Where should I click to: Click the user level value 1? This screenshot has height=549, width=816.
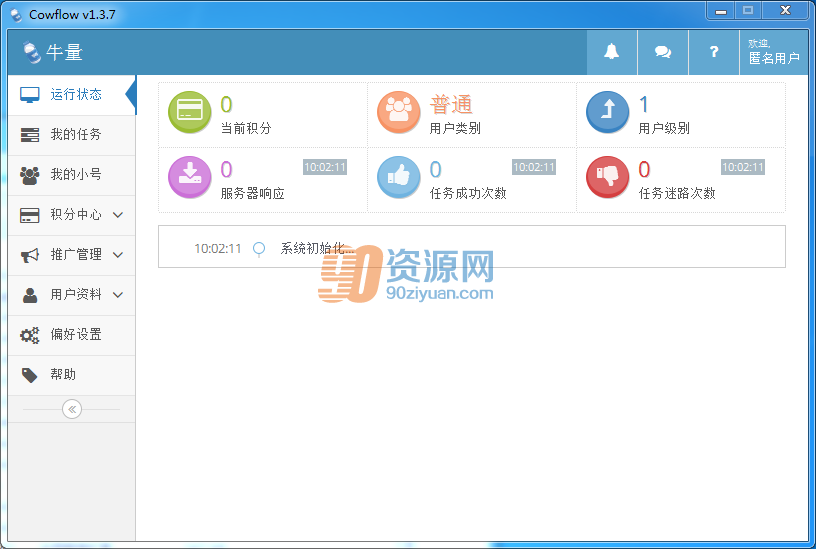pos(644,105)
